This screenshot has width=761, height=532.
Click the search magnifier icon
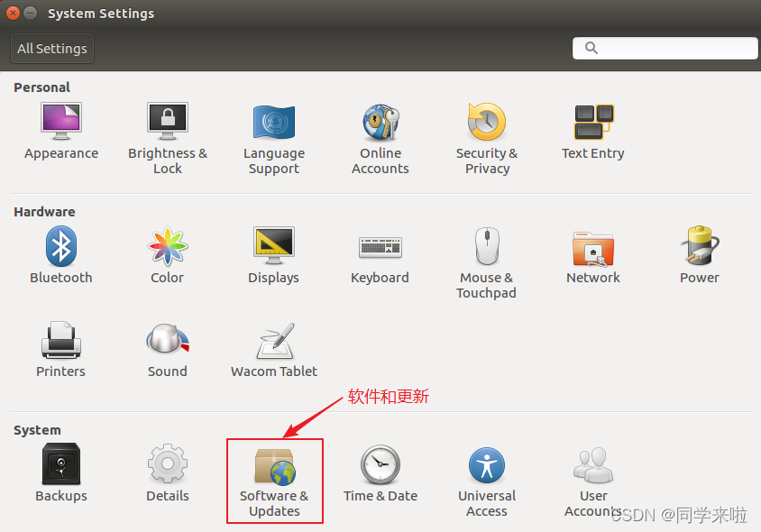(x=591, y=48)
